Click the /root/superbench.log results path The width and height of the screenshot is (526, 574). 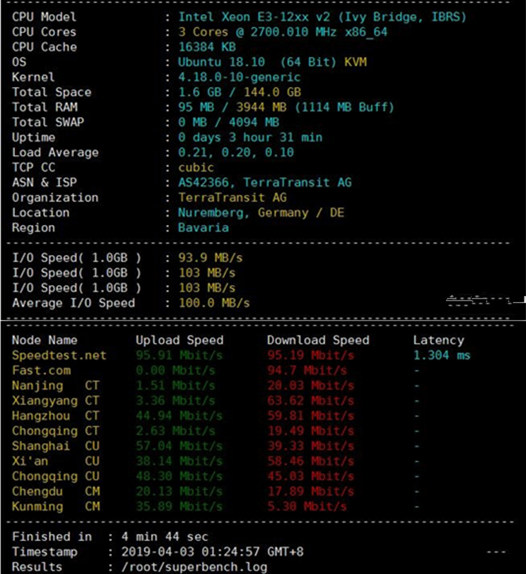pos(194,567)
